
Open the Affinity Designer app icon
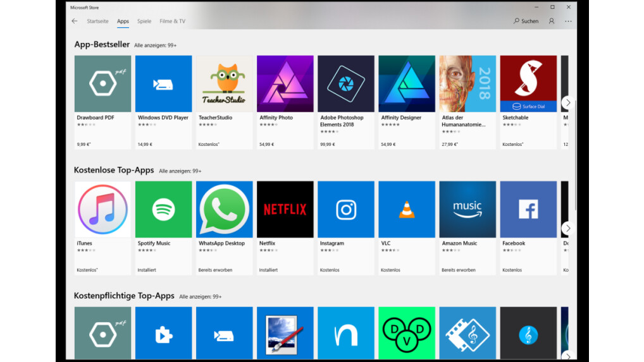click(x=407, y=83)
